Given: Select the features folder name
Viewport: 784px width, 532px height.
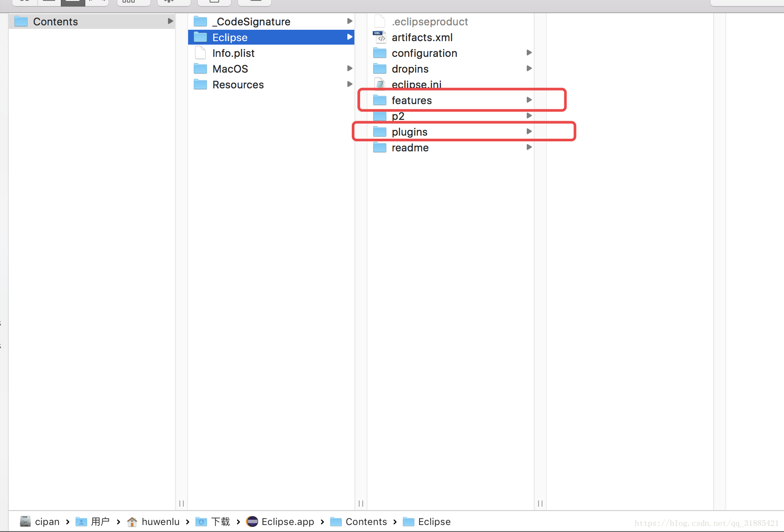Looking at the screenshot, I should click(x=412, y=100).
